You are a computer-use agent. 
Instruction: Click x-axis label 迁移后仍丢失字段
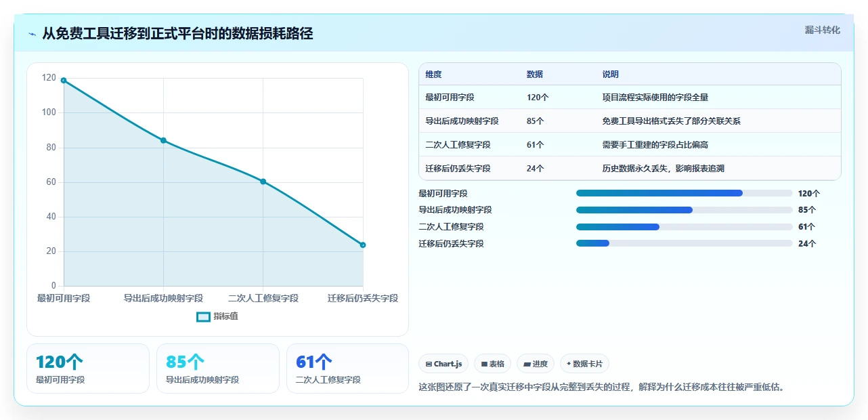tap(363, 299)
